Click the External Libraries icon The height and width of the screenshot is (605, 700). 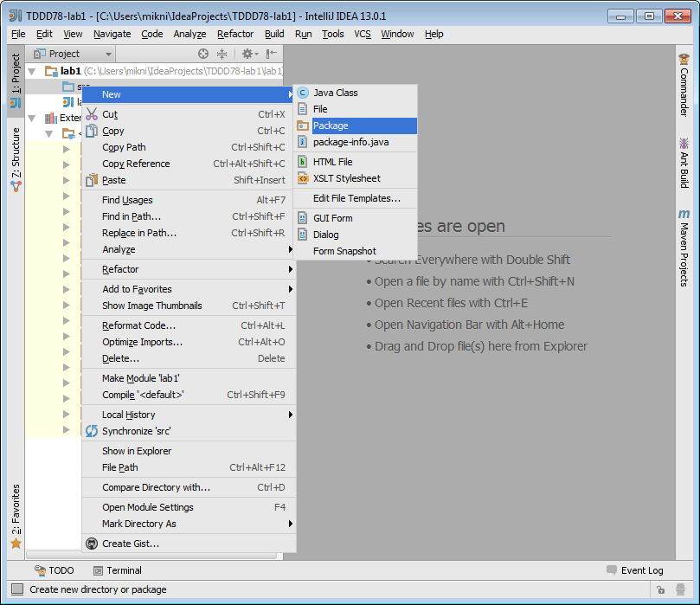[x=50, y=119]
